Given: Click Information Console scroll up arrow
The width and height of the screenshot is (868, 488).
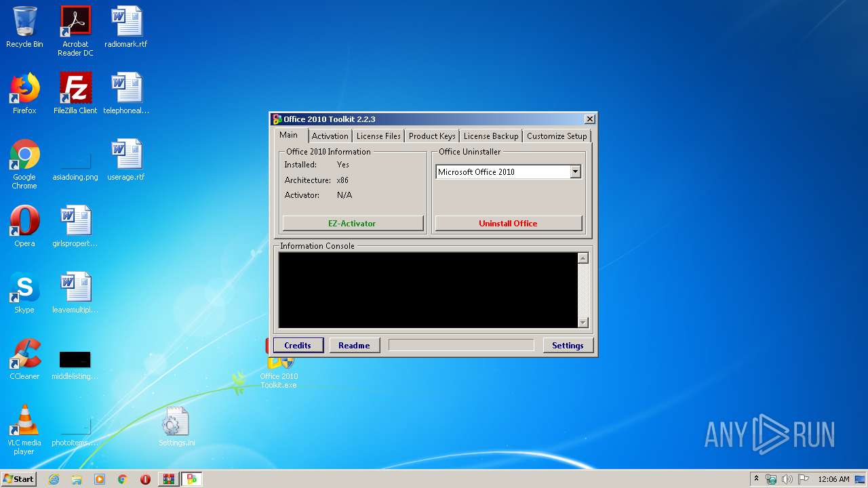Looking at the screenshot, I should pyautogui.click(x=583, y=258).
